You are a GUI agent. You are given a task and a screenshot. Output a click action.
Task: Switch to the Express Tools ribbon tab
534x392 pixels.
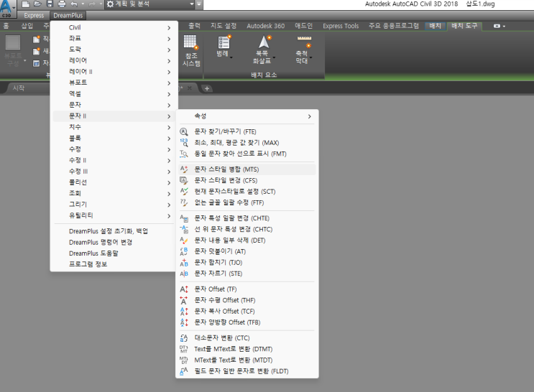341,26
